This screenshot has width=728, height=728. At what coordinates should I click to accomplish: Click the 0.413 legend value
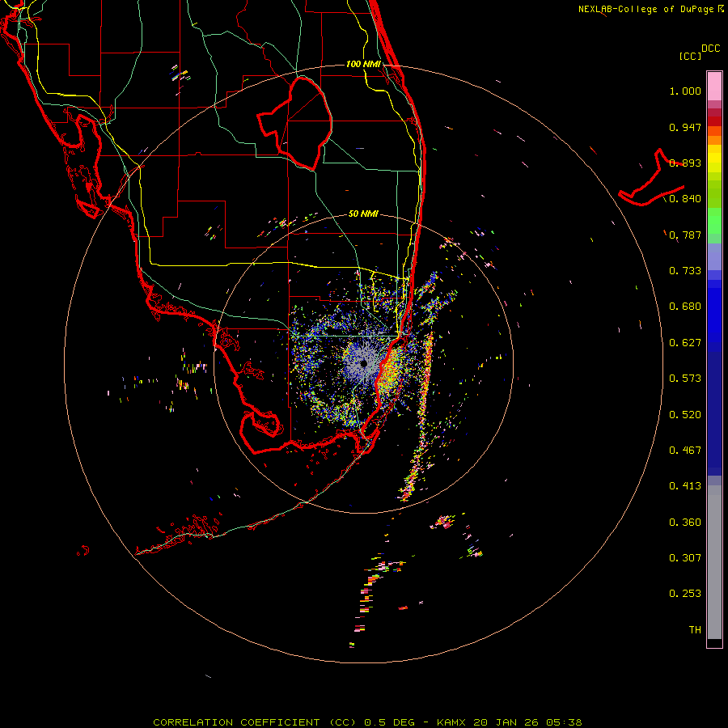tap(685, 486)
